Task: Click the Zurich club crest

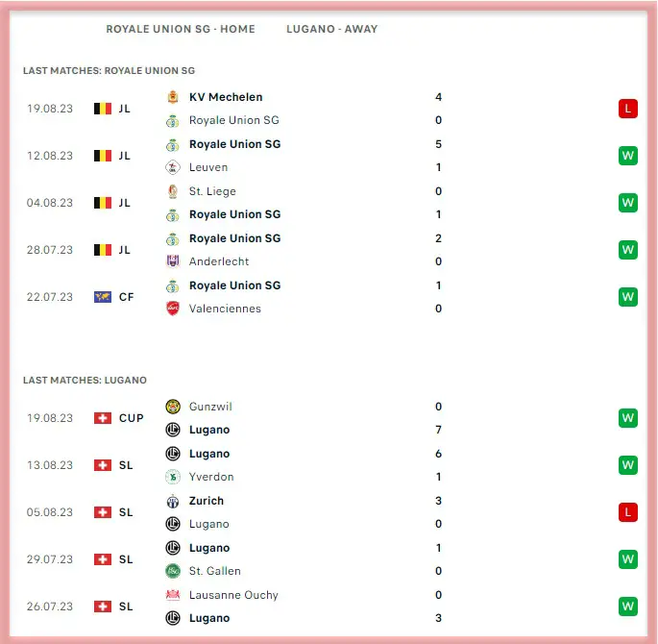Action: pyautogui.click(x=173, y=501)
